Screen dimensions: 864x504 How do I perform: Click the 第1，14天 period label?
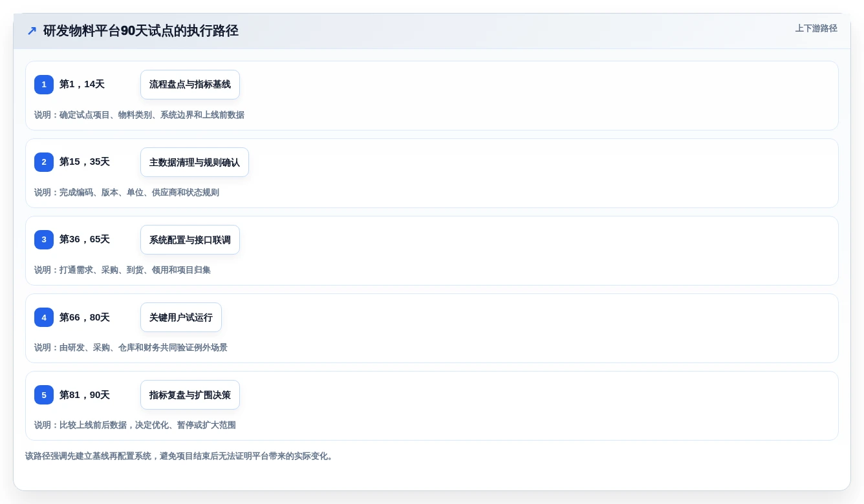click(x=82, y=84)
